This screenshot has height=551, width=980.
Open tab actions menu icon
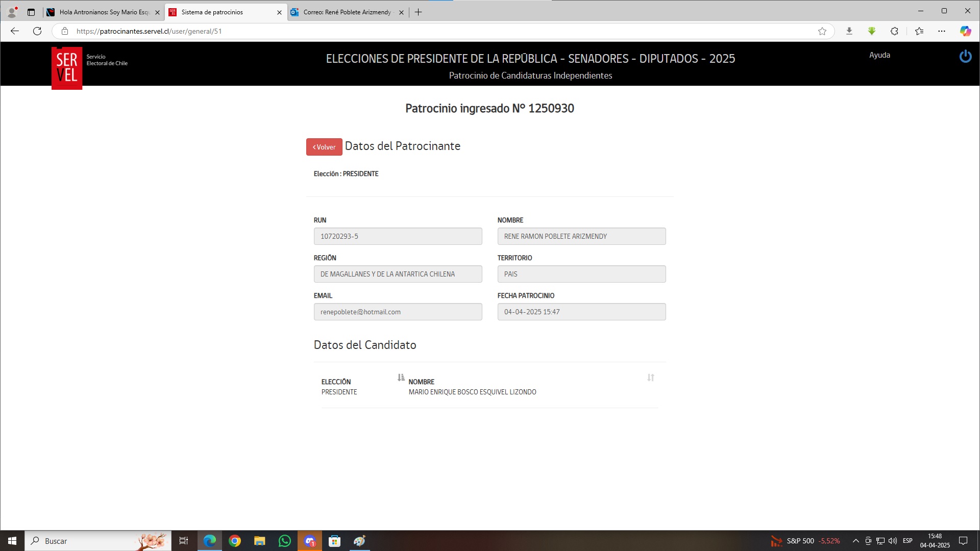tap(31, 12)
